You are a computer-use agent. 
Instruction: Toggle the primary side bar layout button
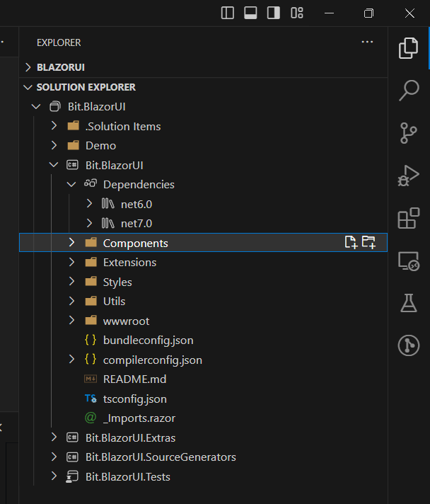227,13
